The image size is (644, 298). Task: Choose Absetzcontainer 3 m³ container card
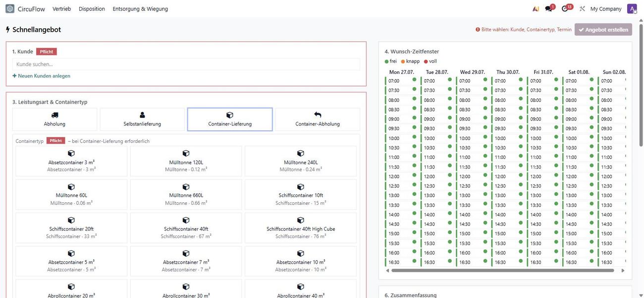pyautogui.click(x=71, y=161)
